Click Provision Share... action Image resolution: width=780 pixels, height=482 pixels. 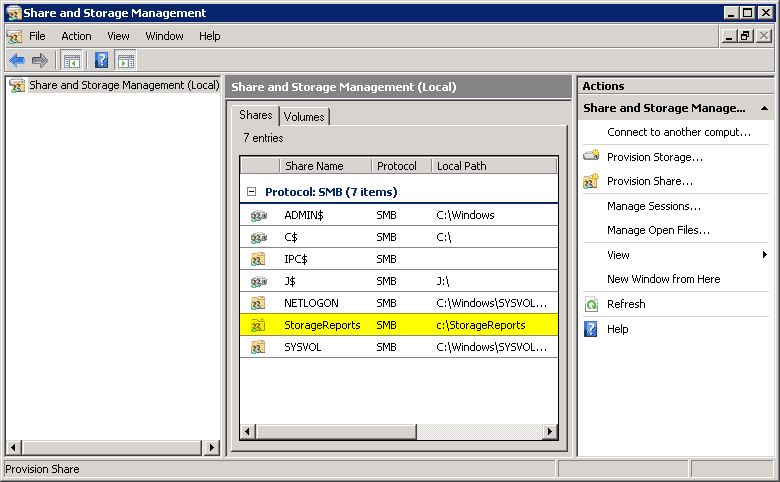pos(650,181)
